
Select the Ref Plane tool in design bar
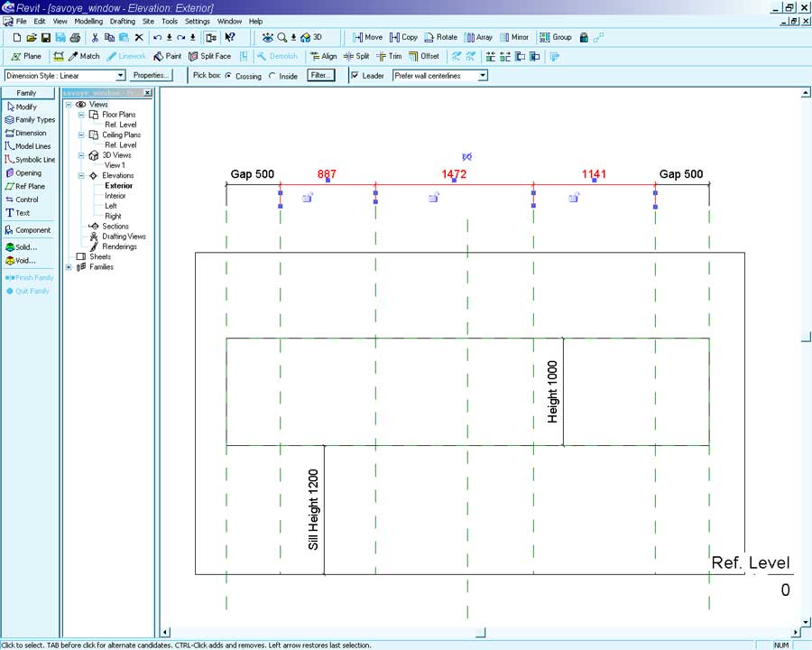pyautogui.click(x=25, y=186)
